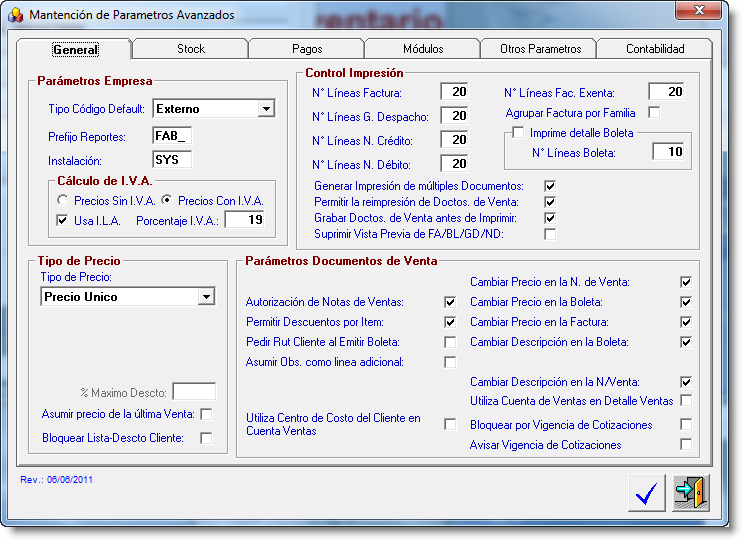The width and height of the screenshot is (743, 541).
Task: Edit the N° Líneas Factura field
Action: click(454, 92)
